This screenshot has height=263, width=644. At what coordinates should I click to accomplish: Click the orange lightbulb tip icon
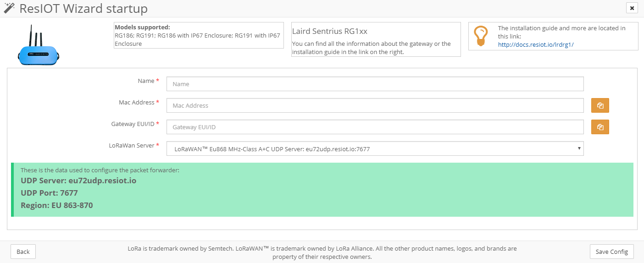(481, 36)
